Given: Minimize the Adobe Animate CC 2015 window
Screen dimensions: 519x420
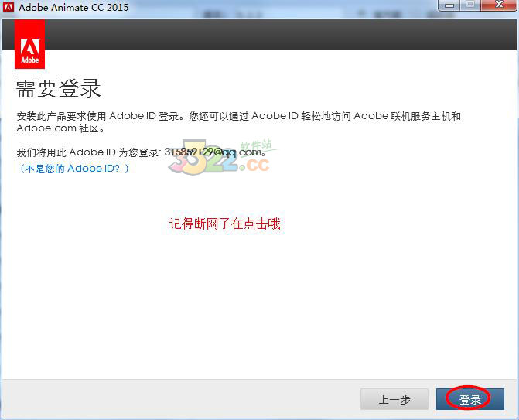Looking at the screenshot, I should tap(449, 5).
